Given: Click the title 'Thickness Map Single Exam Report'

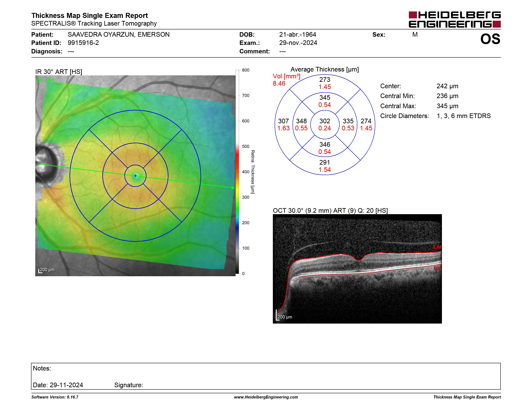Looking at the screenshot, I should click(x=89, y=16).
